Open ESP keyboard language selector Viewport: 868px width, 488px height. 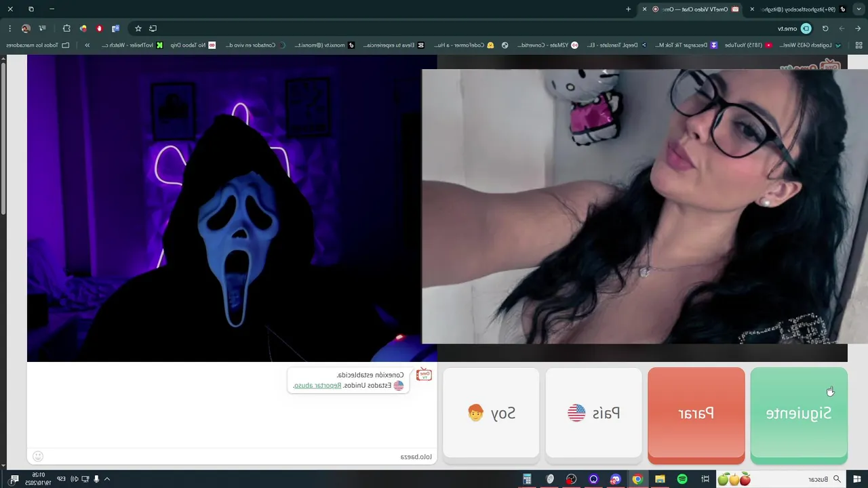coord(61,479)
